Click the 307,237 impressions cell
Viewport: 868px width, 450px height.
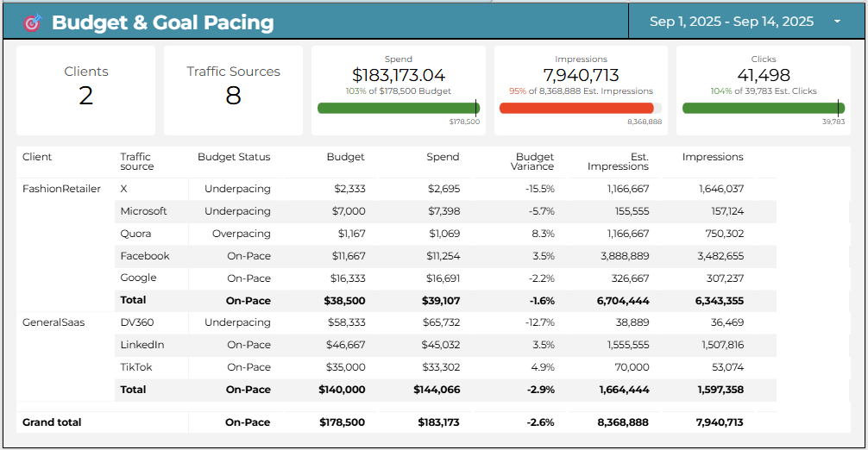pyautogui.click(x=725, y=278)
